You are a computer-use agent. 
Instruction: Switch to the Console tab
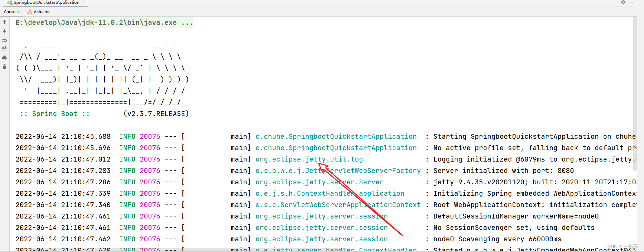[x=11, y=12]
